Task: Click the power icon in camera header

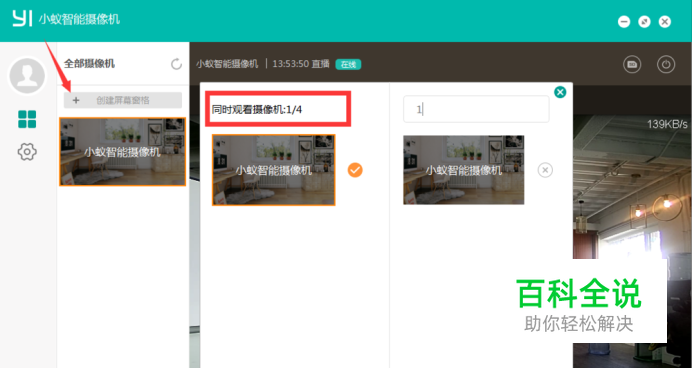Action: click(666, 64)
